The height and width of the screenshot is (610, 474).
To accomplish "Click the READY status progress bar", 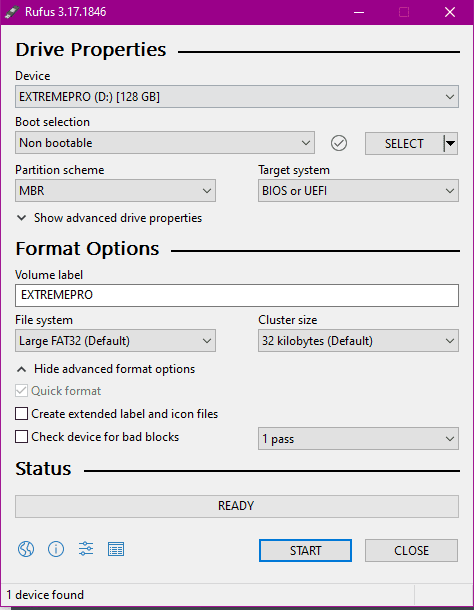I will coord(237,506).
